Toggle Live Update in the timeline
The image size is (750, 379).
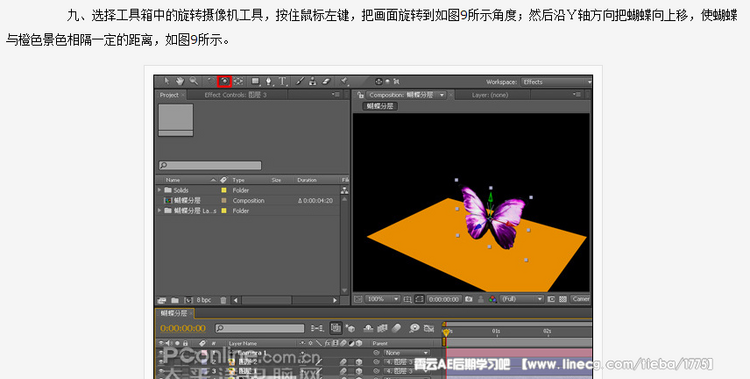click(336, 328)
